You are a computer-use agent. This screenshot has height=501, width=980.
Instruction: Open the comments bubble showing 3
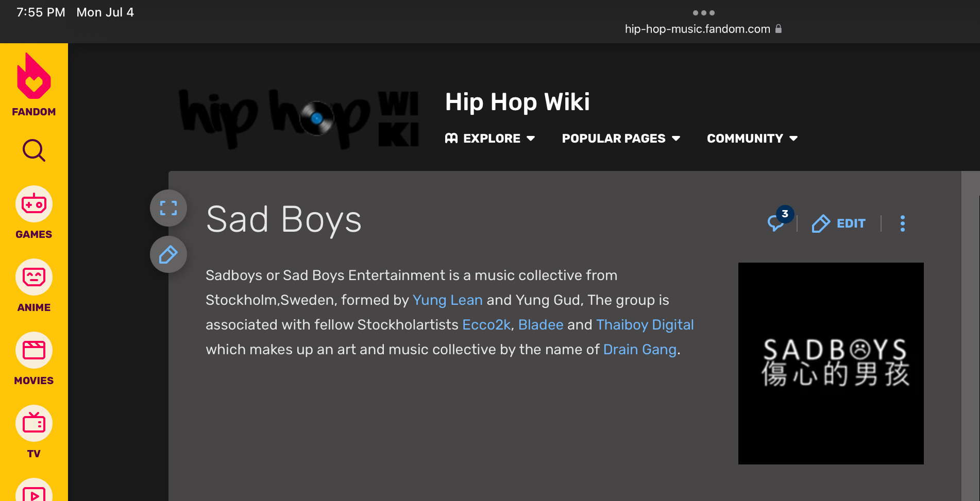click(x=779, y=220)
